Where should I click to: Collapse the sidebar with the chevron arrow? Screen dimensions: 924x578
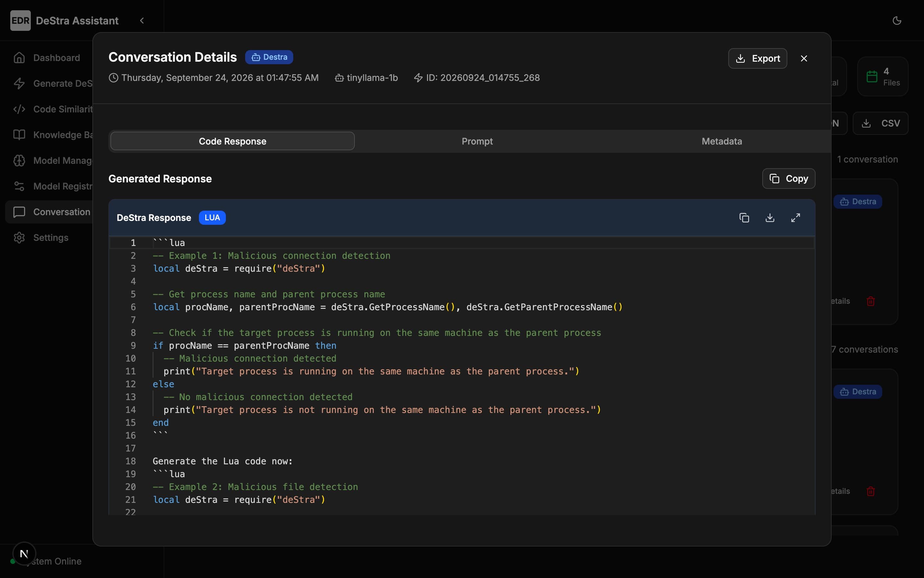[x=142, y=21]
